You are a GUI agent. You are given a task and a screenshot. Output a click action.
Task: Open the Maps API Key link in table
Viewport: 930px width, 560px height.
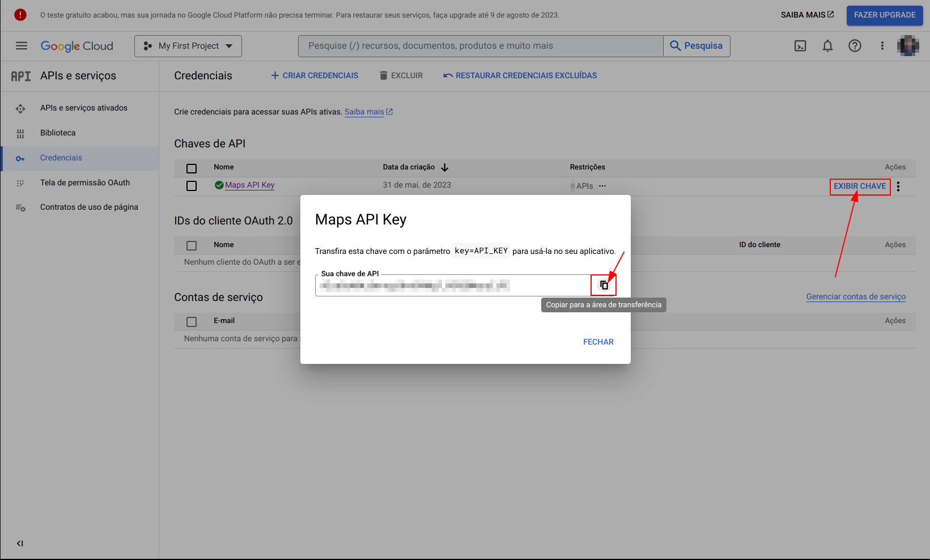249,185
